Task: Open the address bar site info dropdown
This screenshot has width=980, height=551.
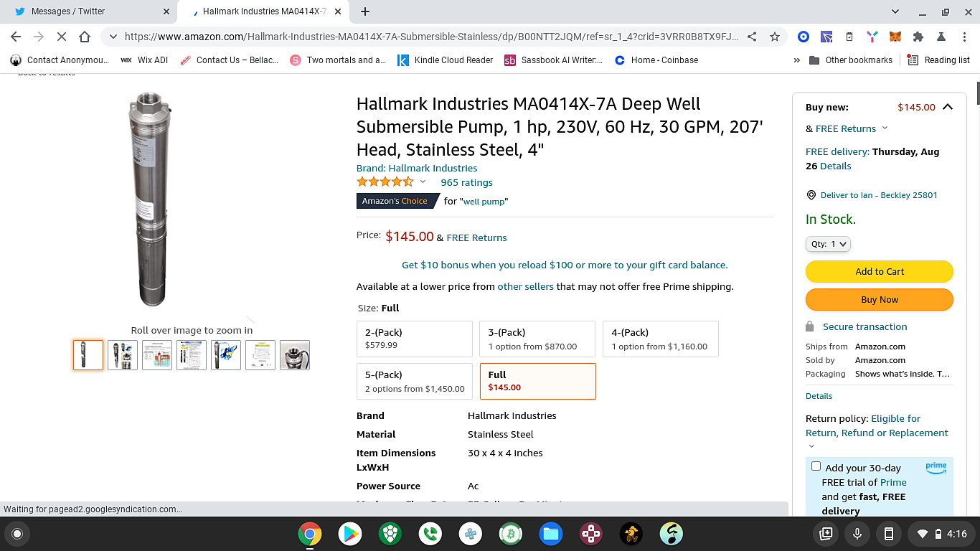Action: click(x=113, y=37)
